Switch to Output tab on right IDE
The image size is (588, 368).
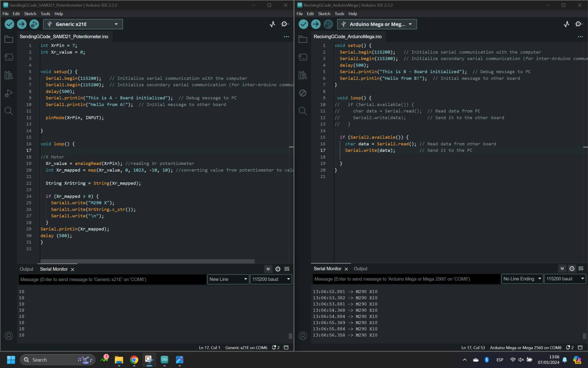(x=361, y=268)
